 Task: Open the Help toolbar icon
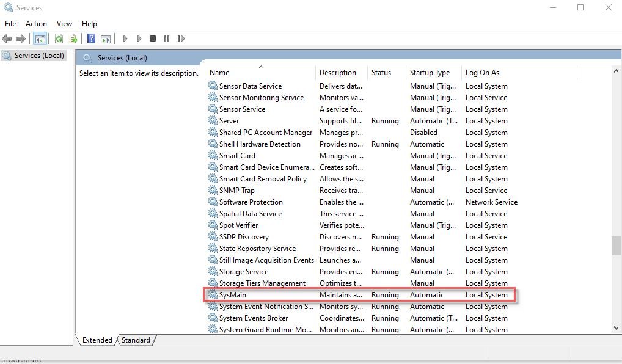tap(91, 38)
